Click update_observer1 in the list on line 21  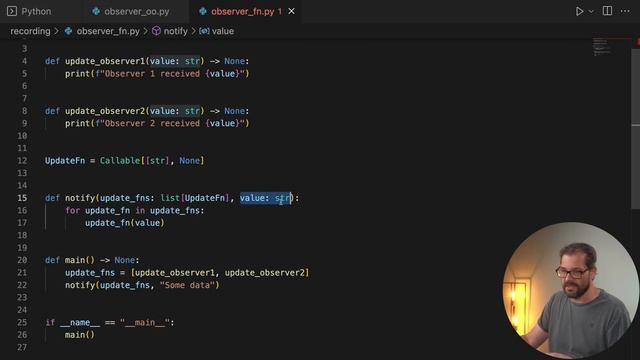click(175, 273)
